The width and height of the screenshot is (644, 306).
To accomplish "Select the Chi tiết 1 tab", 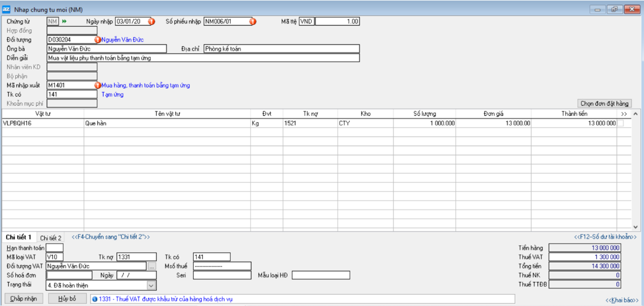I will [19, 237].
